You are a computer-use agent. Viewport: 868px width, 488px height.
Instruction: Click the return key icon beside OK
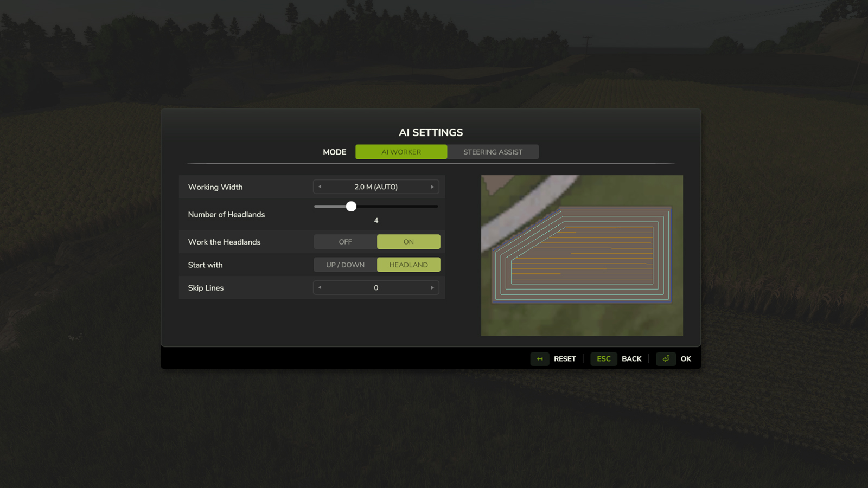(x=666, y=359)
